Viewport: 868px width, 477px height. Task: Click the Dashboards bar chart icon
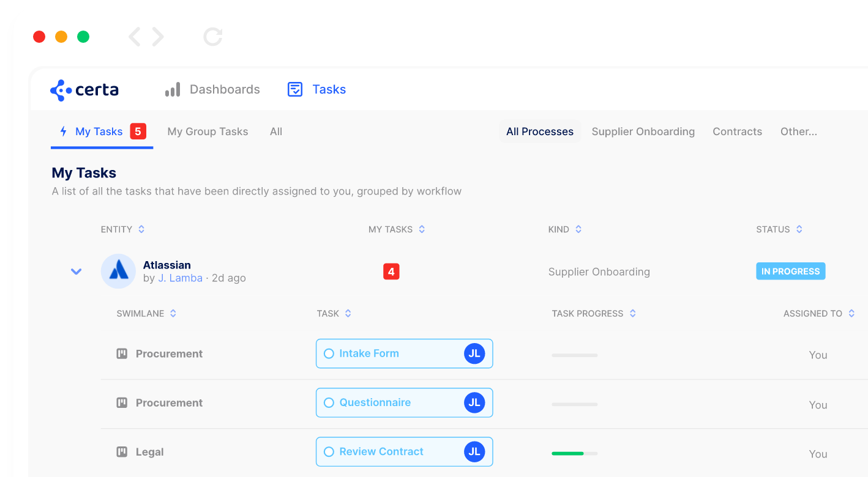(173, 90)
